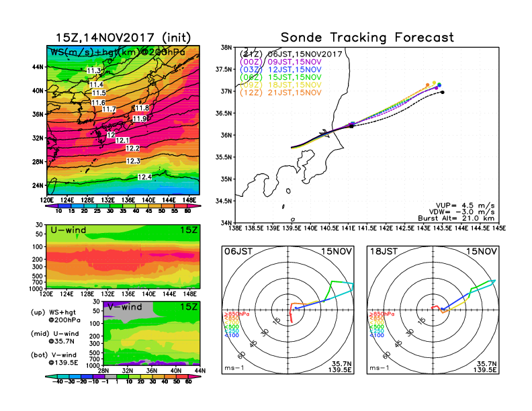Click the "≥850hPa" legend in the 06JST hodograph

click(236, 314)
